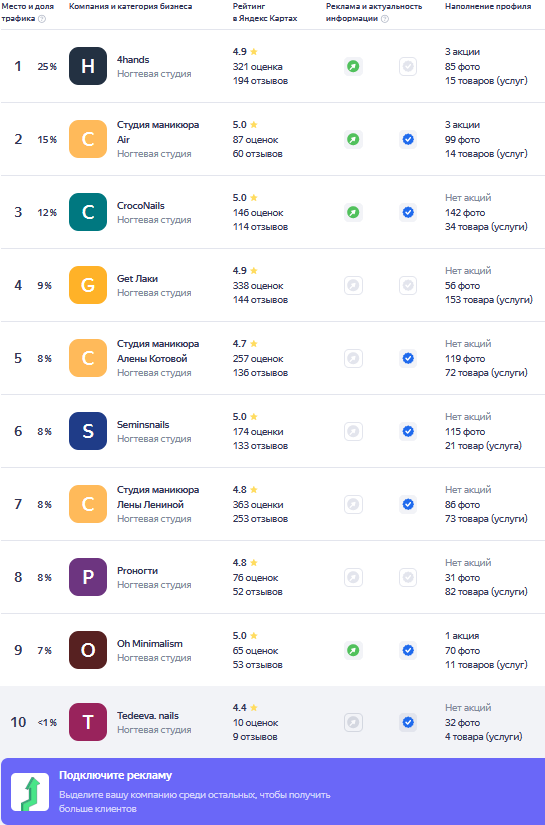Viewport: 545px width, 825px height.
Task: Click help icon next to 'трафика' header
Action: pyautogui.click(x=42, y=18)
